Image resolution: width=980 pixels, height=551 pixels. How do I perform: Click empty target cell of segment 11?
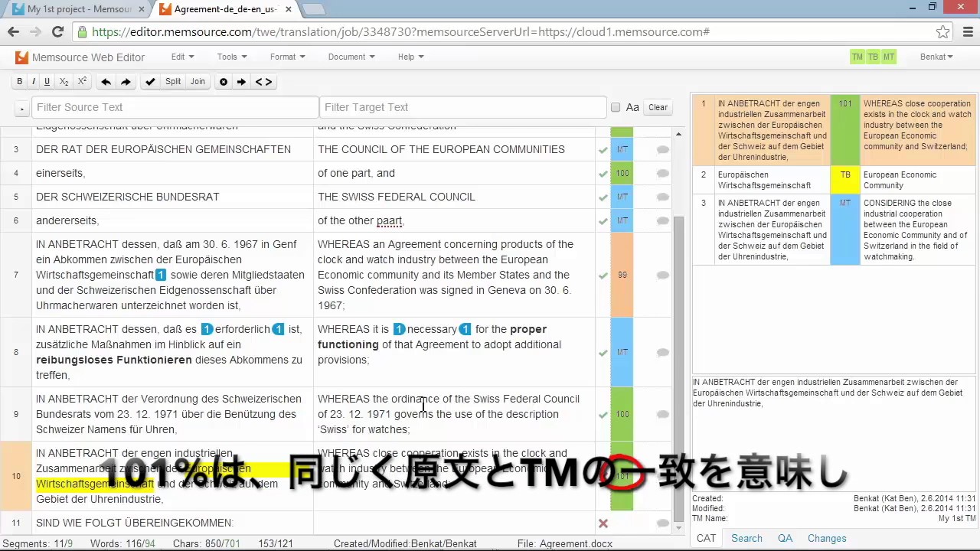coord(454,523)
